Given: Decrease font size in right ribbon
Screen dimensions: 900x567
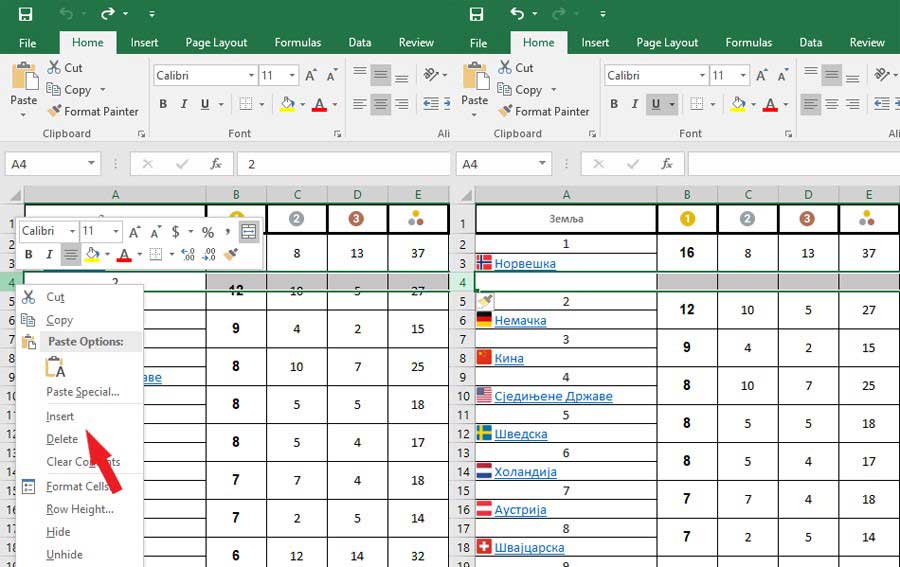Looking at the screenshot, I should [x=782, y=75].
